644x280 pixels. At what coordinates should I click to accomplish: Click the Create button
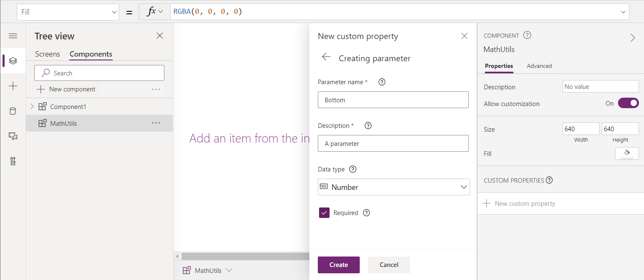338,265
